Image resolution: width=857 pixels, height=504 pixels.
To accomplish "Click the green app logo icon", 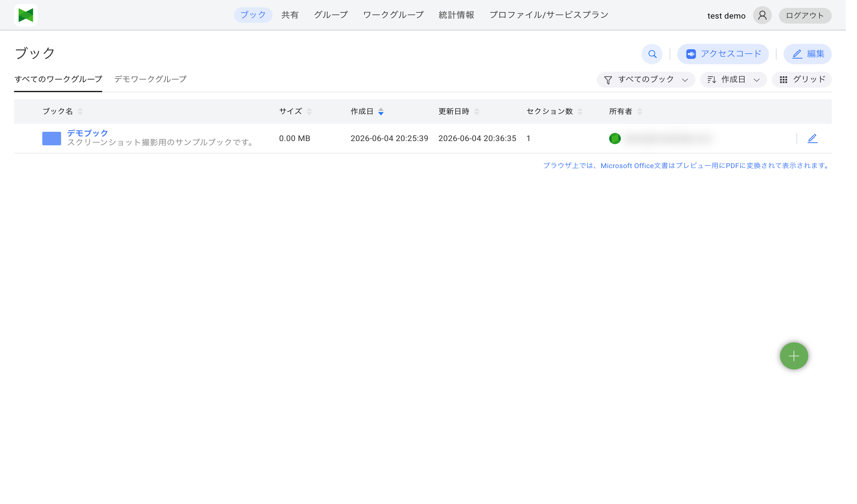I will point(26,15).
